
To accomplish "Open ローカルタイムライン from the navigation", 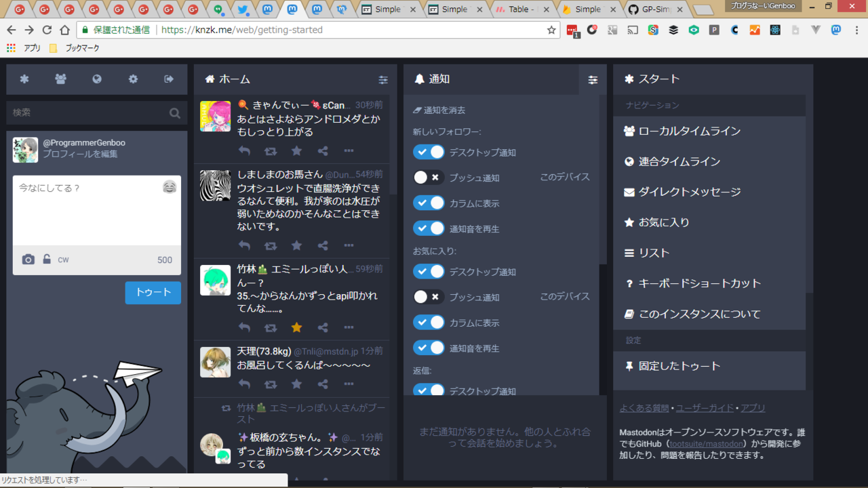I will point(689,131).
